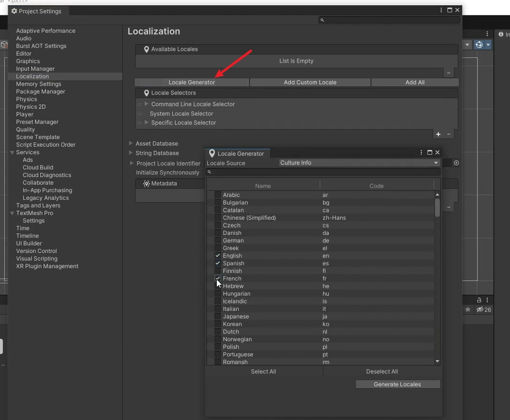Click the Add All button
Screen dimensions: 510x420
pyautogui.click(x=415, y=82)
